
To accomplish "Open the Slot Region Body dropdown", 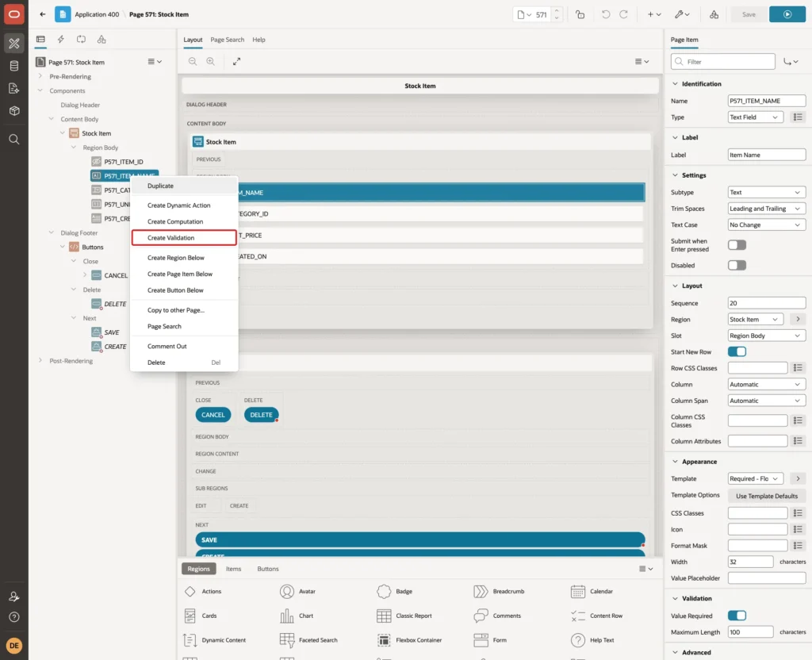I will (x=767, y=336).
